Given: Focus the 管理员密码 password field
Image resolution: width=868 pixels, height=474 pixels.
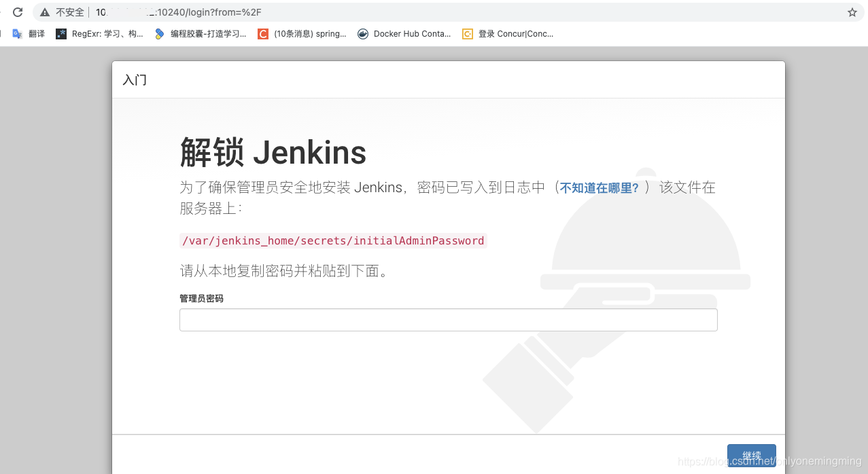Looking at the screenshot, I should click(x=449, y=320).
